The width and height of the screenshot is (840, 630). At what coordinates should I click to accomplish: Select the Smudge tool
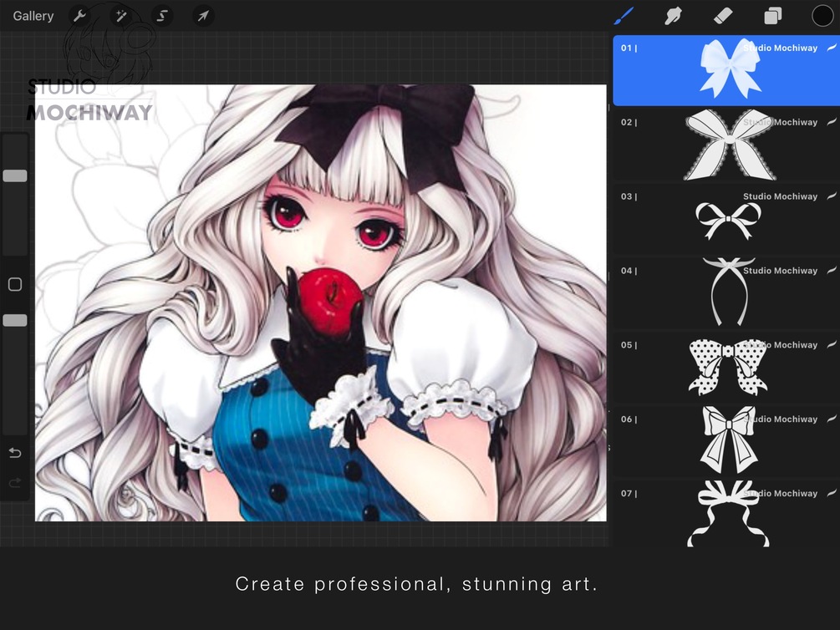tap(673, 16)
